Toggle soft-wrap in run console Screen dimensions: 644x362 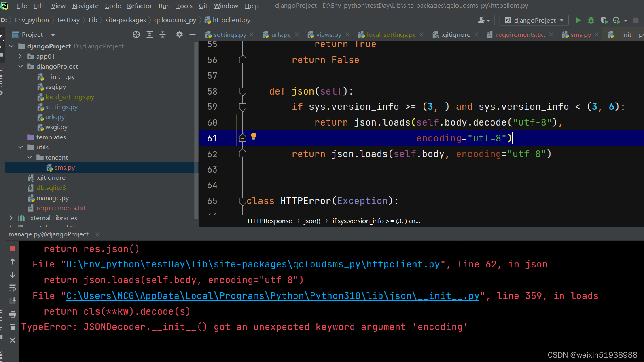(13, 288)
